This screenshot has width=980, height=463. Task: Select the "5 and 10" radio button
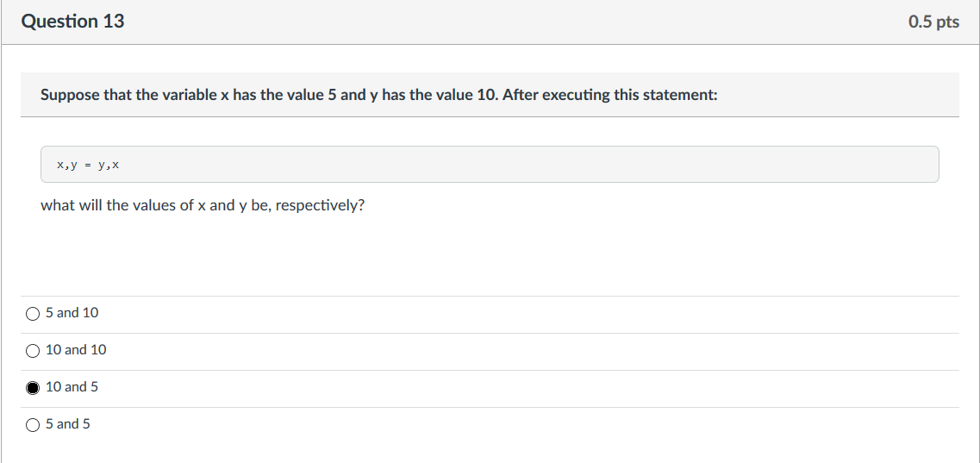click(x=33, y=314)
